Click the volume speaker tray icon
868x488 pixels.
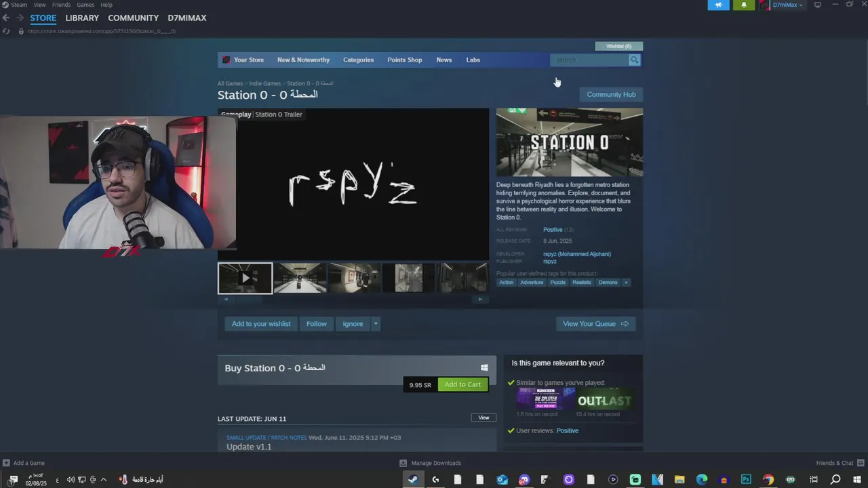[71, 480]
